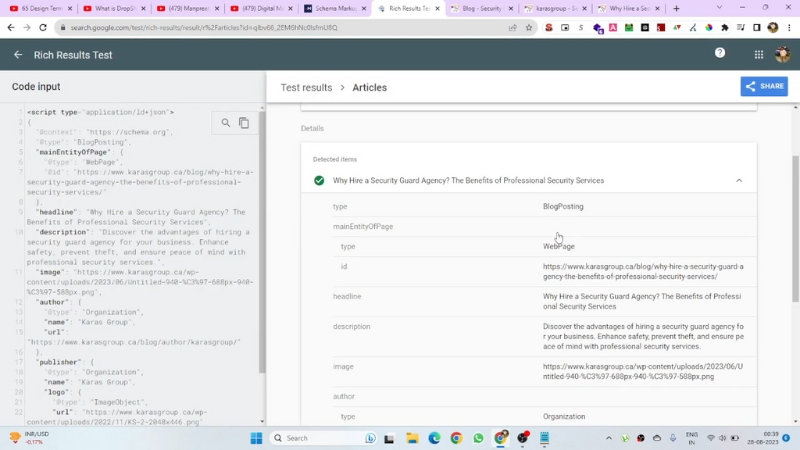Click the site lock icon

(x=63, y=28)
